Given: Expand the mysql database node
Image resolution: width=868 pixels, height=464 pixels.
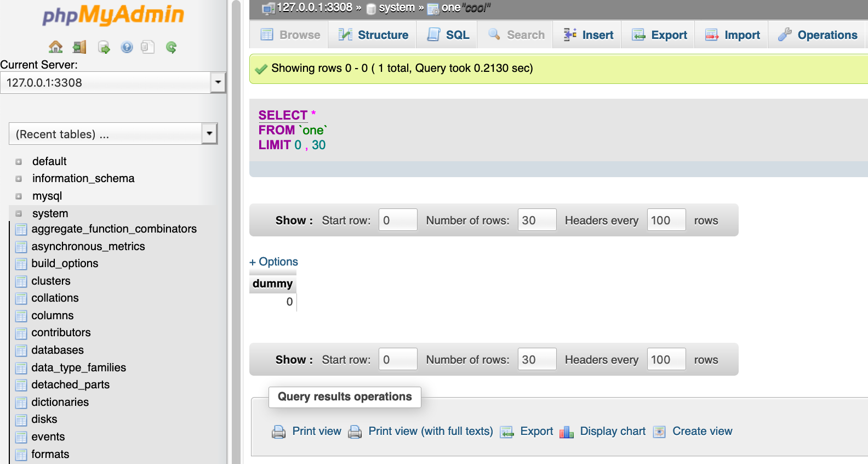Looking at the screenshot, I should [19, 196].
